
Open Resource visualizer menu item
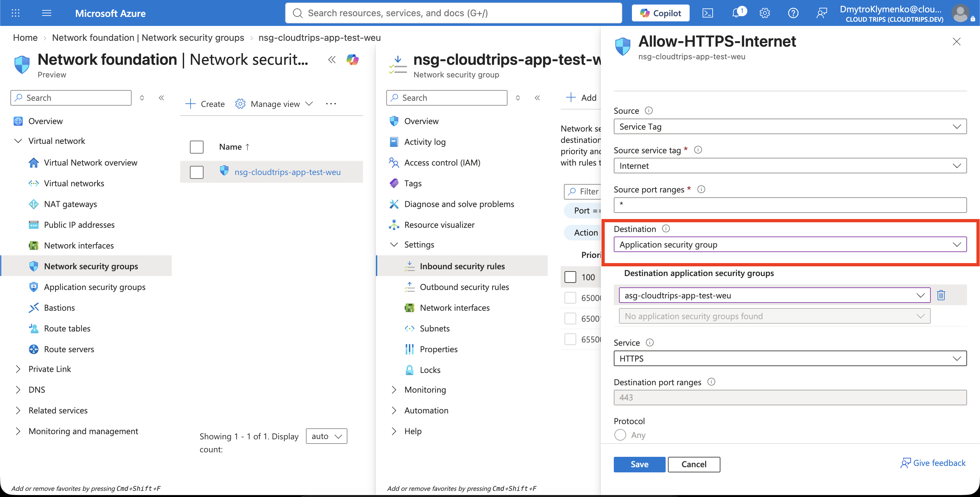439,225
